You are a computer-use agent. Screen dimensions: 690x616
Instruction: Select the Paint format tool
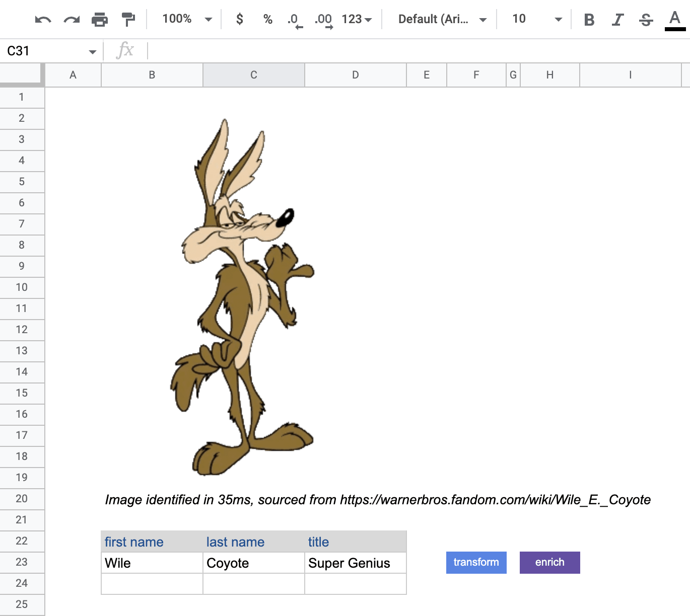(128, 20)
